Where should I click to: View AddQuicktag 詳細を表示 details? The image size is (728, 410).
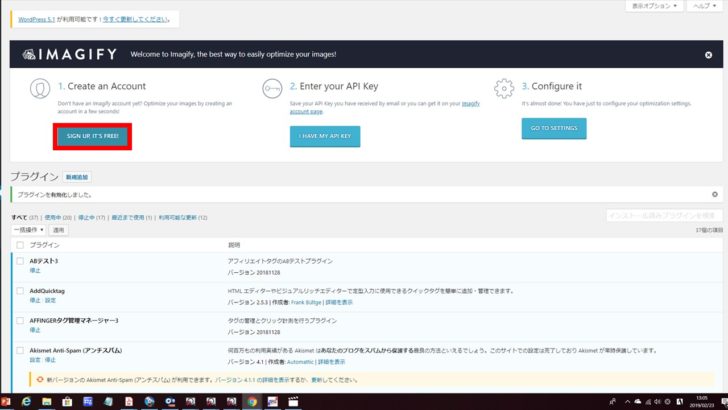339,302
